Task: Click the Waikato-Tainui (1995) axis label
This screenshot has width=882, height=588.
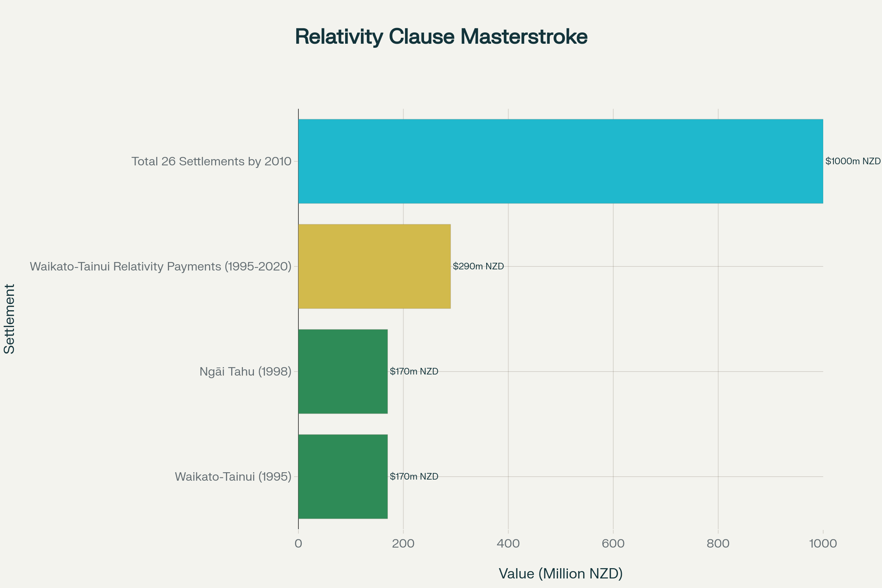Action: 233,476
